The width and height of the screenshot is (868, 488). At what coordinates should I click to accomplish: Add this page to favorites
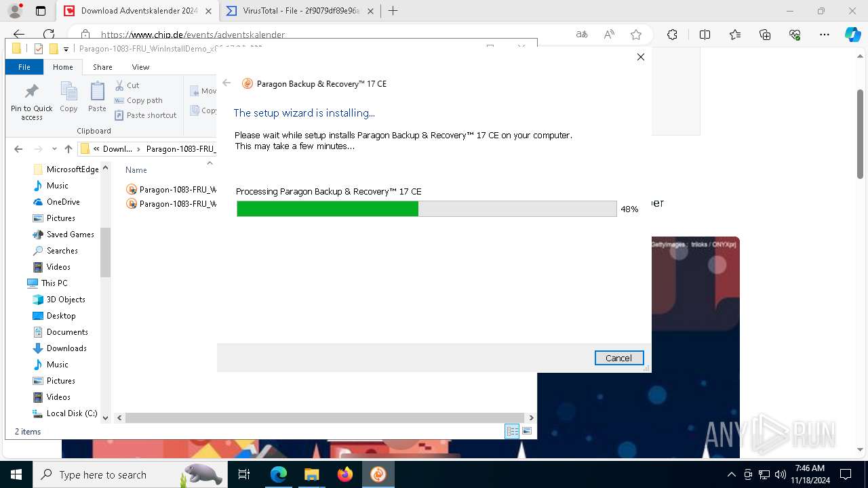(636, 35)
